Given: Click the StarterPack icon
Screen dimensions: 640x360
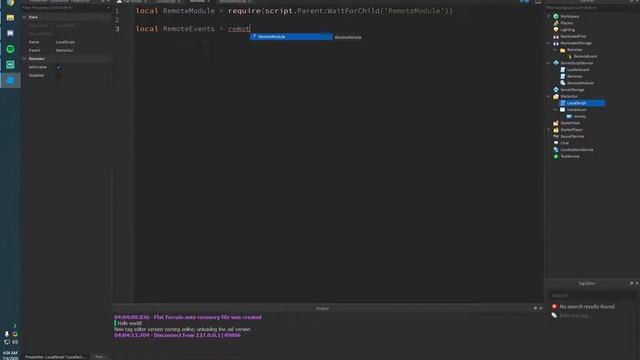Looking at the screenshot, I should pyautogui.click(x=556, y=123).
